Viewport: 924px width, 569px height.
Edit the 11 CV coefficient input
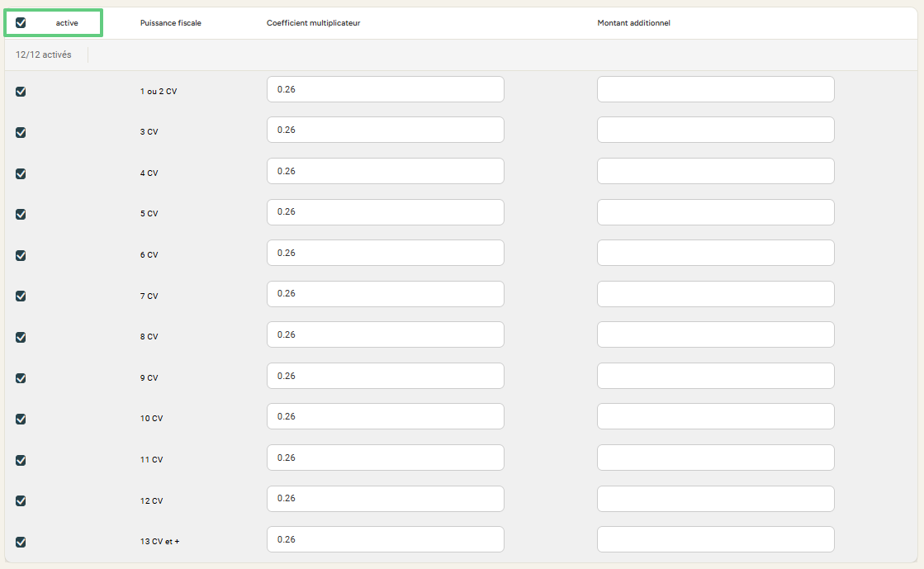point(386,458)
